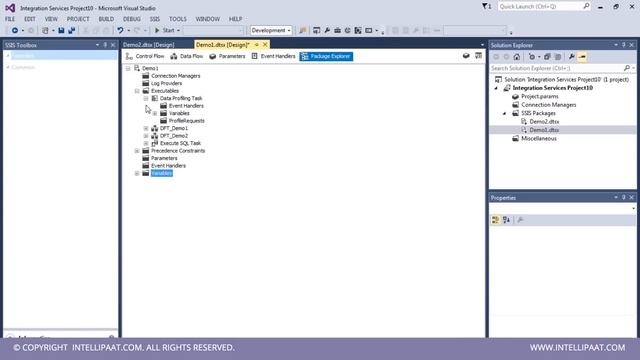
Task: Switch to the Data Flow designer tab
Action: pyautogui.click(x=187, y=56)
